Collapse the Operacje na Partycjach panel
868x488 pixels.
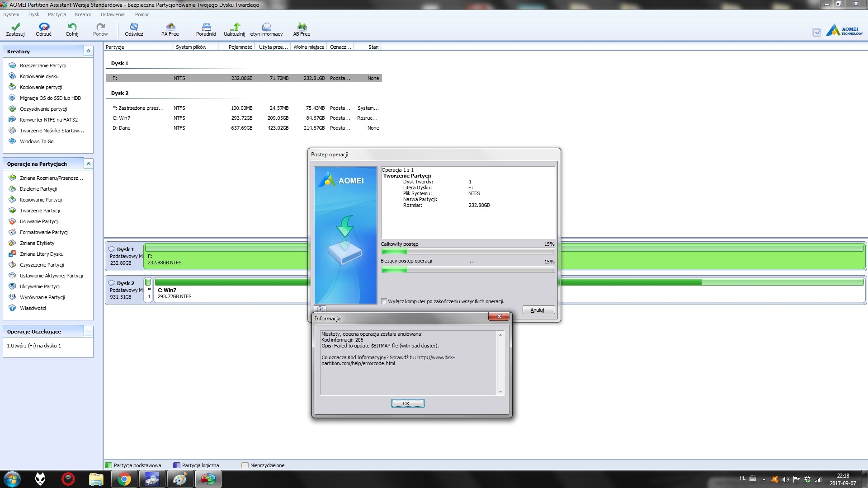point(89,164)
